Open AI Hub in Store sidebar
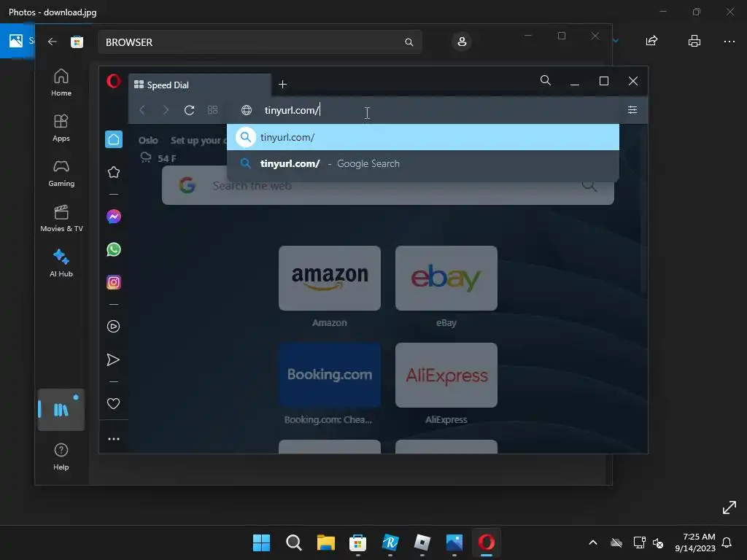The image size is (747, 560). point(61,263)
